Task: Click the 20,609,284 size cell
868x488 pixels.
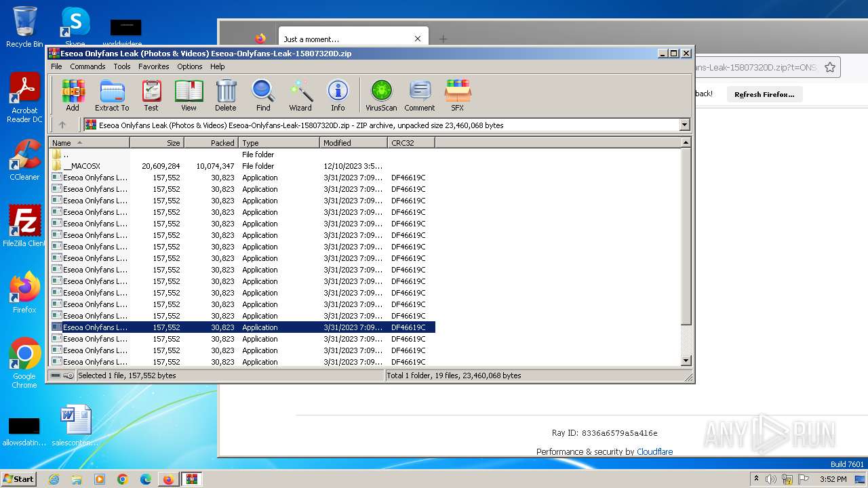Action: point(161,166)
